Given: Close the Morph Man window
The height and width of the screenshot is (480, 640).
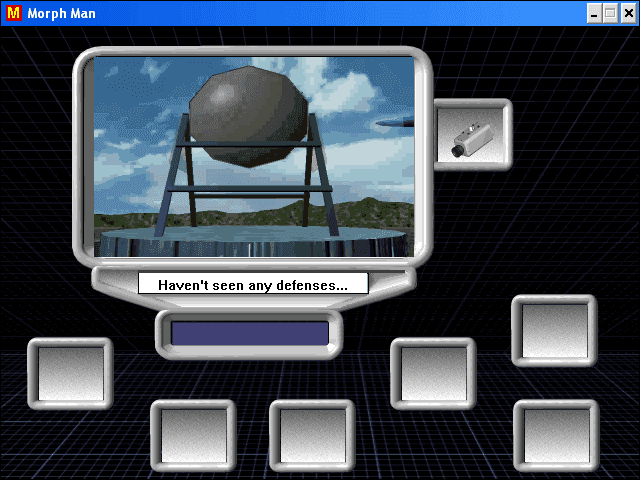Looking at the screenshot, I should click(x=627, y=13).
